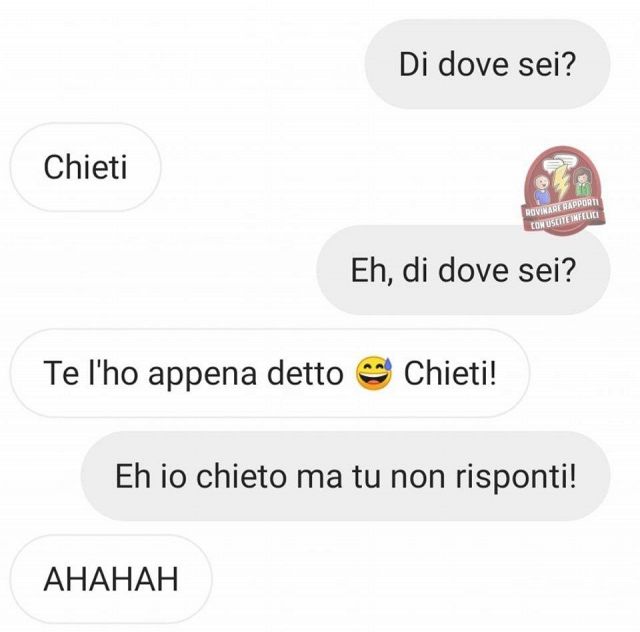The width and height of the screenshot is (640, 632).
Task: Click the 'AHAHAH' reply bubble
Action: click(x=111, y=579)
